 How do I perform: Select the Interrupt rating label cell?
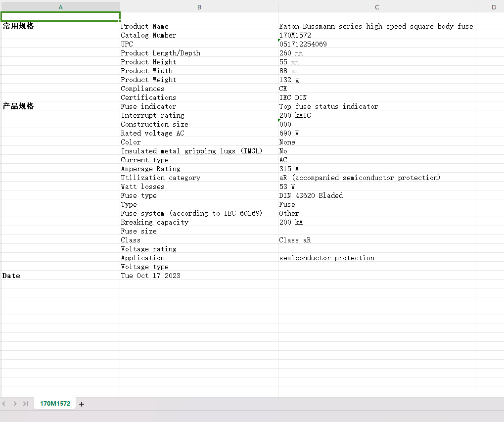click(x=199, y=115)
